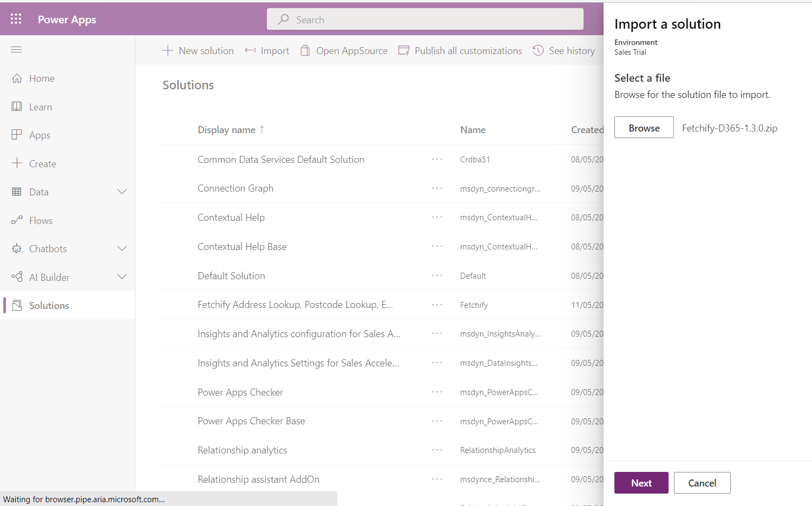Open Insights and Analytics configuration for Sales solution
Screen dimensions: 812x506
click(299, 334)
